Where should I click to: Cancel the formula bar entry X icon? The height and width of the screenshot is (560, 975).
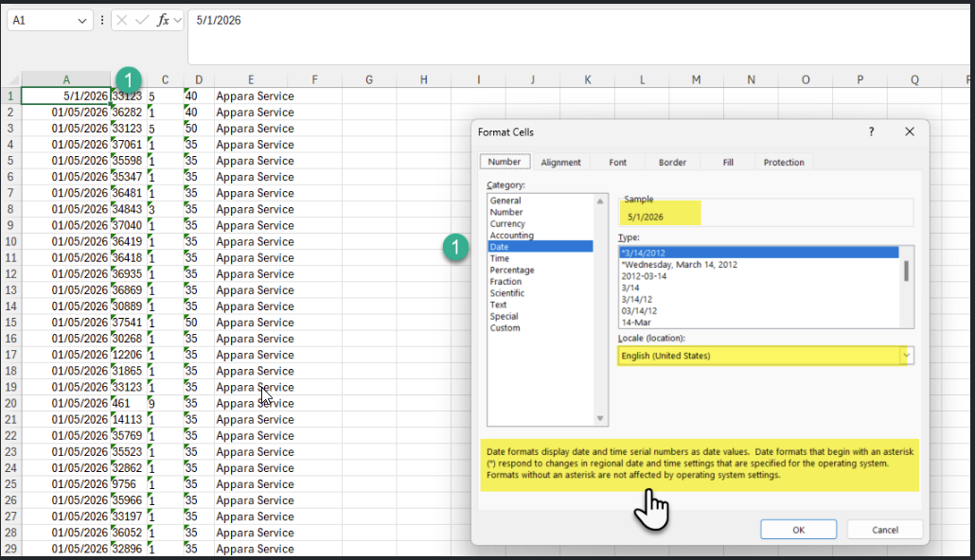[122, 21]
